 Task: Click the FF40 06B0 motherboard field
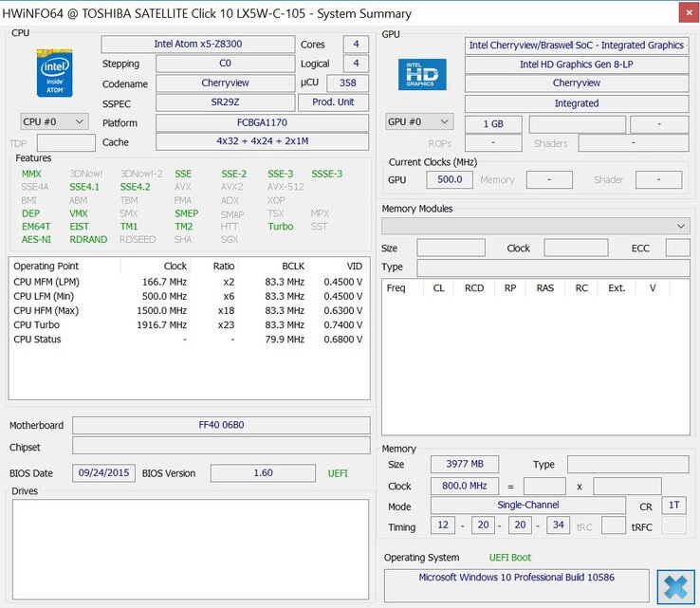point(221,425)
